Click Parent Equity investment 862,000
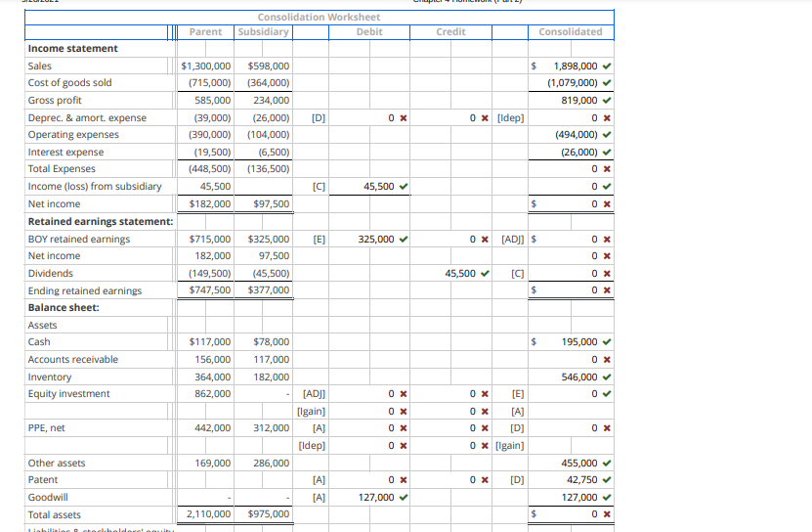 [213, 393]
